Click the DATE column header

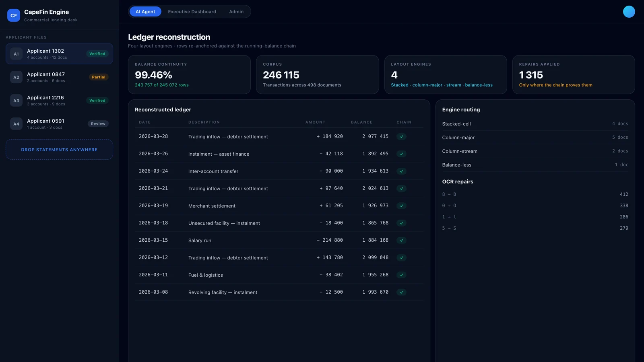pos(144,122)
